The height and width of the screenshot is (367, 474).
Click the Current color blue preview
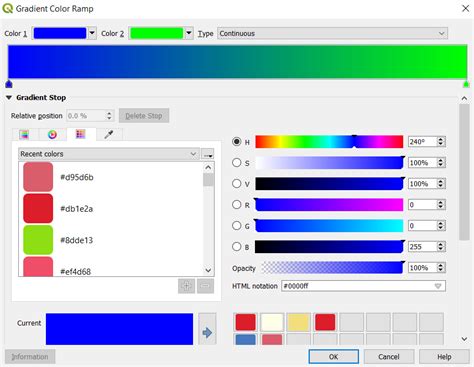[x=119, y=329]
